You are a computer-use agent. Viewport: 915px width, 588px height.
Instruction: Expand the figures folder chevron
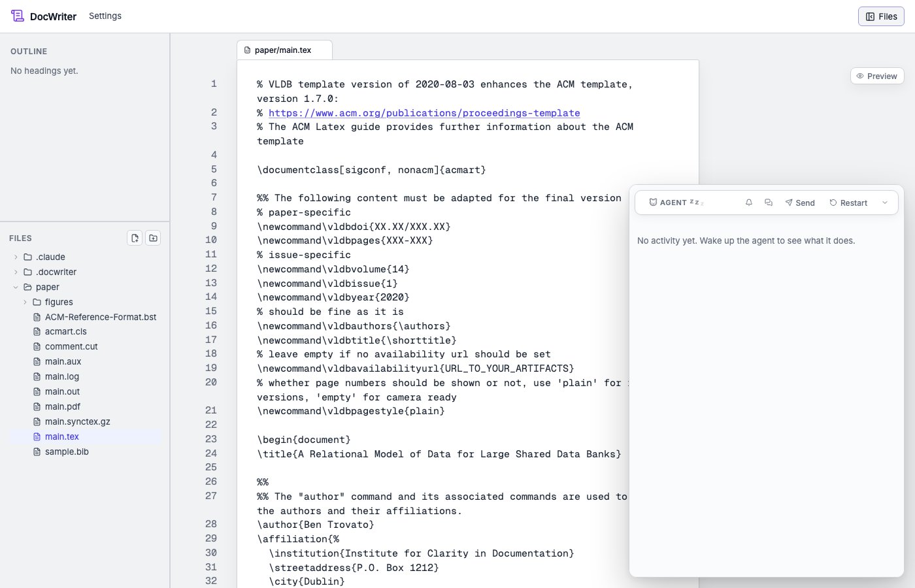[x=25, y=302]
